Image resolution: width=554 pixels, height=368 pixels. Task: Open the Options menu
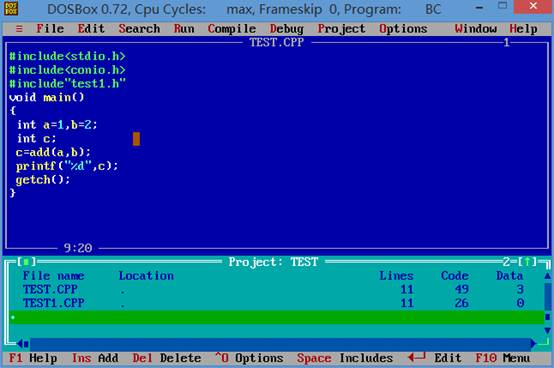pyautogui.click(x=403, y=29)
